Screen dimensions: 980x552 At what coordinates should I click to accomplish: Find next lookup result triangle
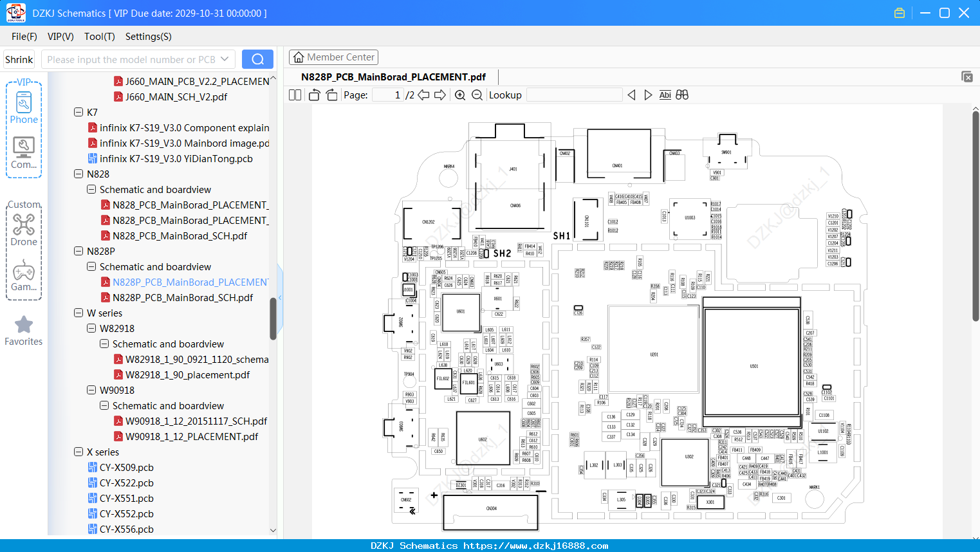click(648, 95)
